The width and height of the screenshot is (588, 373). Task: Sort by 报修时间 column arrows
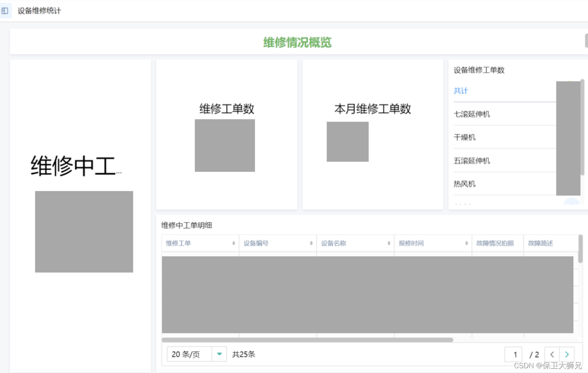(467, 243)
